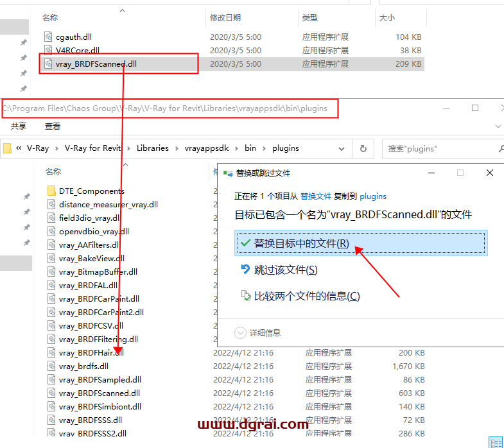
Task: Open the 查看 ribbon tab
Action: tap(53, 126)
